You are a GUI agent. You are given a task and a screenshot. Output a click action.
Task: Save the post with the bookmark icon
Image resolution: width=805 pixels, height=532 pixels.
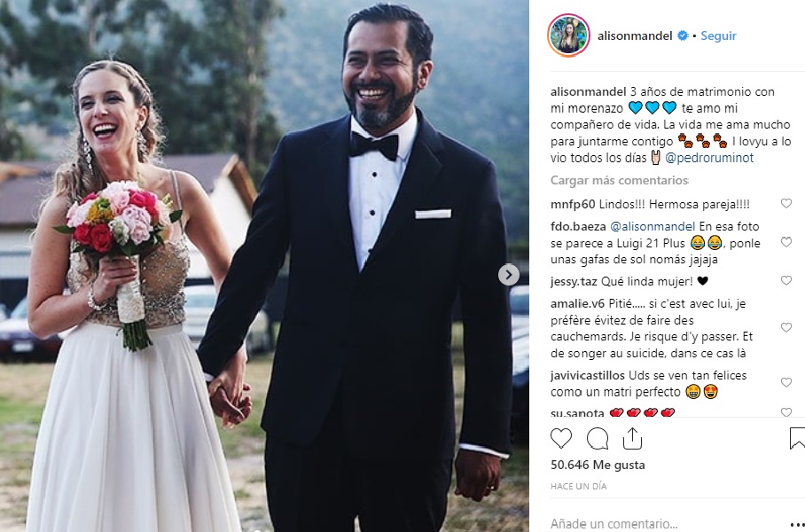[x=797, y=439]
